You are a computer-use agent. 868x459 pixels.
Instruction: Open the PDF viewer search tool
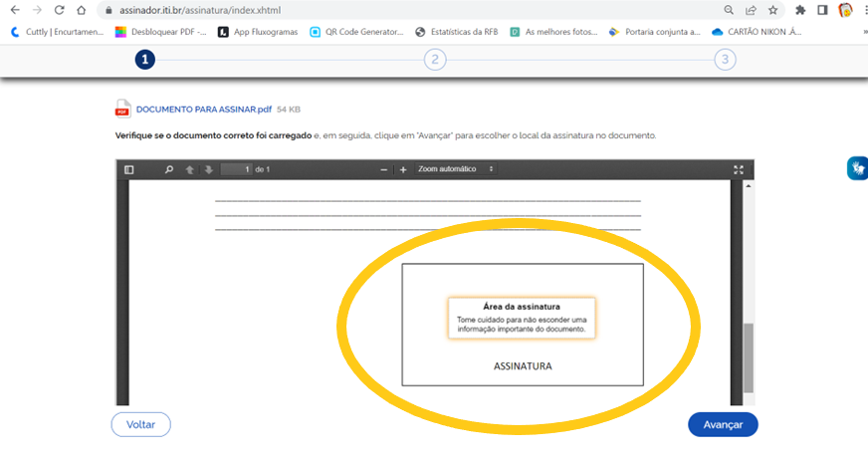tap(168, 169)
